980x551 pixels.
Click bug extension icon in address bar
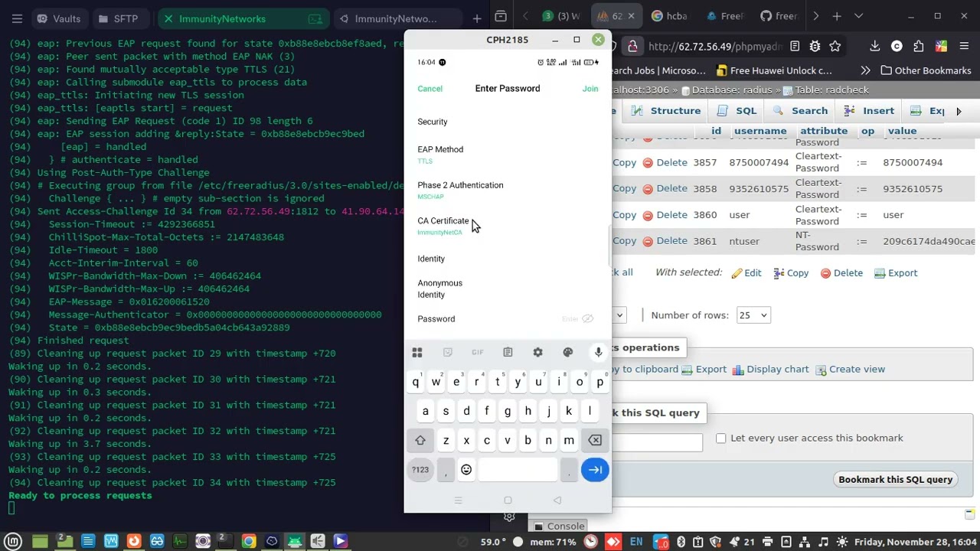click(x=815, y=47)
